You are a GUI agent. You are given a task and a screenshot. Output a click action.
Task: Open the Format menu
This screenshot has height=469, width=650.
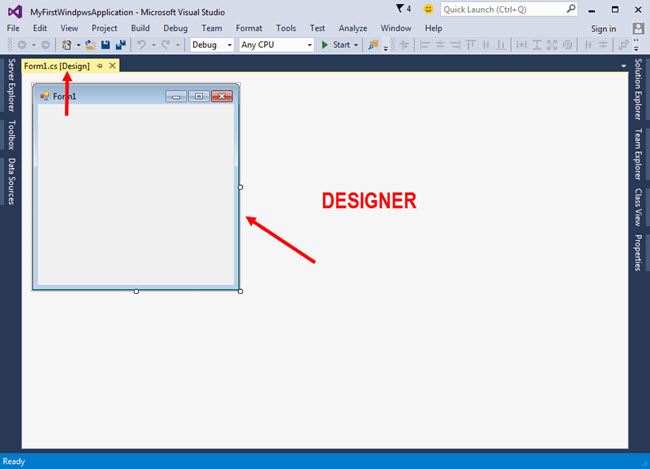249,28
